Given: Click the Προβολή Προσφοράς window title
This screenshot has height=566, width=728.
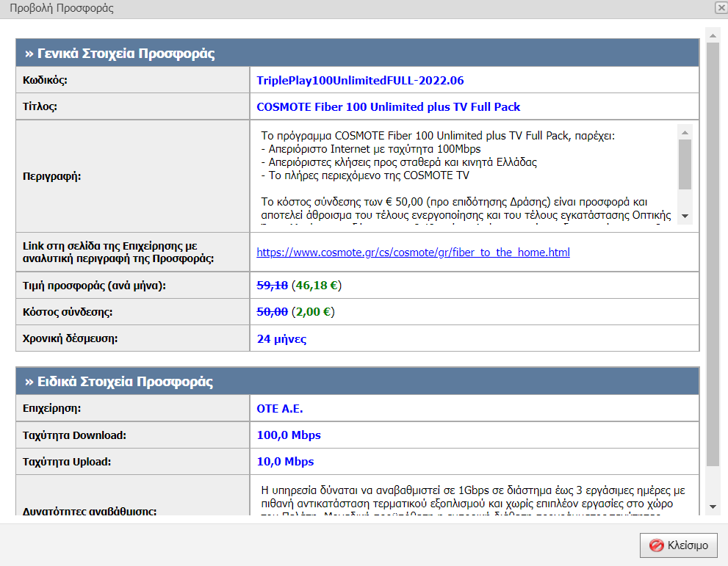Looking at the screenshot, I should (x=62, y=8).
